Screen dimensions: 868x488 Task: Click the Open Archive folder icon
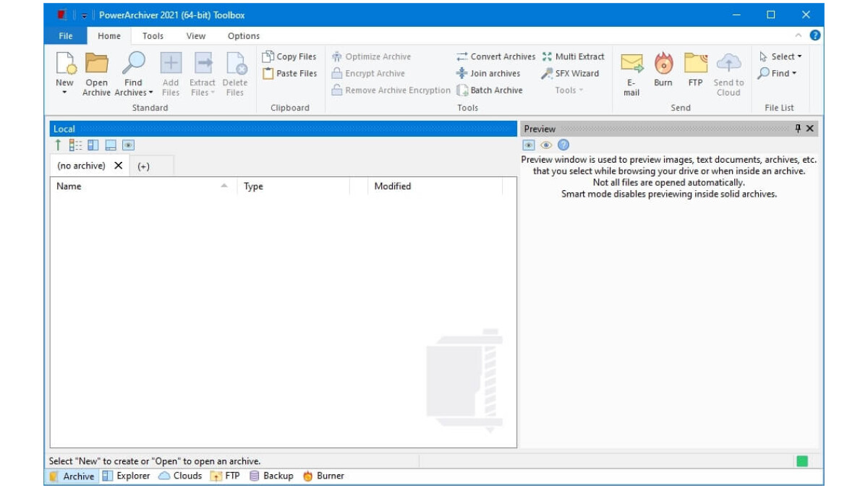pyautogui.click(x=96, y=64)
